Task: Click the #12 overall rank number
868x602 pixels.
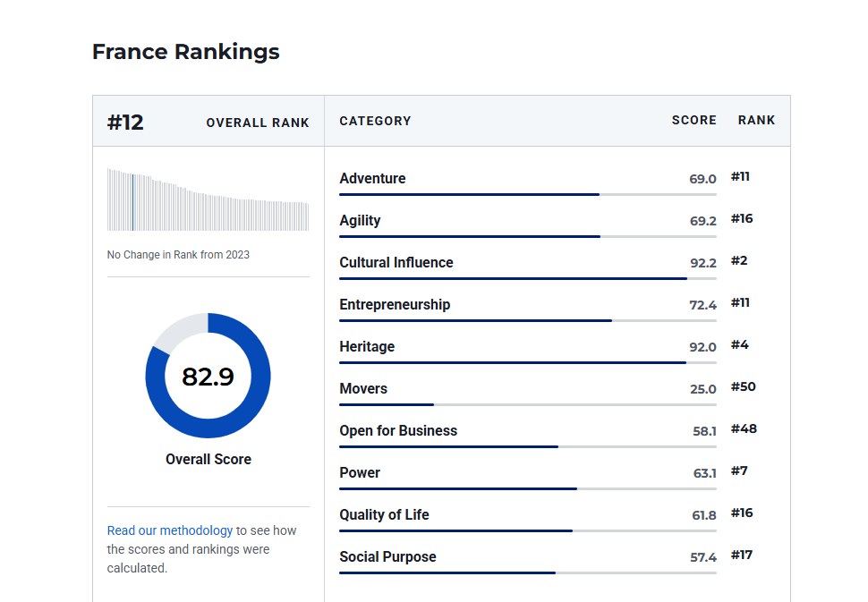Action: click(x=125, y=123)
